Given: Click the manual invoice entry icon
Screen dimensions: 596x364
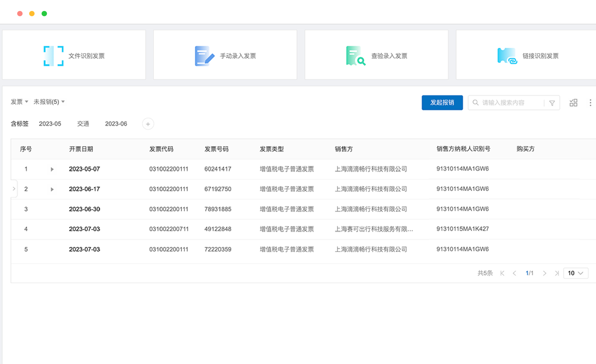Looking at the screenshot, I should click(204, 56).
